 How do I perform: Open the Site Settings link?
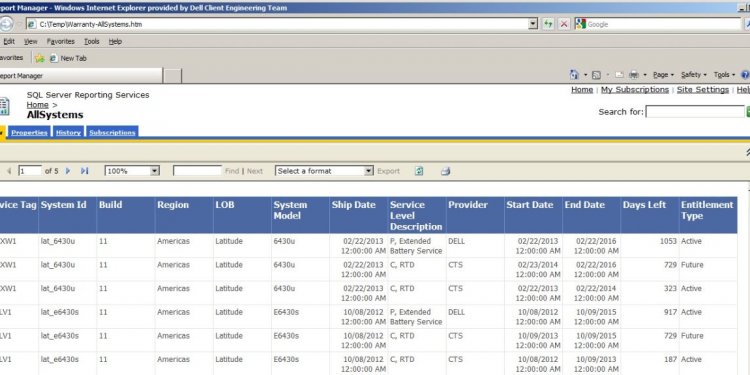click(x=703, y=90)
